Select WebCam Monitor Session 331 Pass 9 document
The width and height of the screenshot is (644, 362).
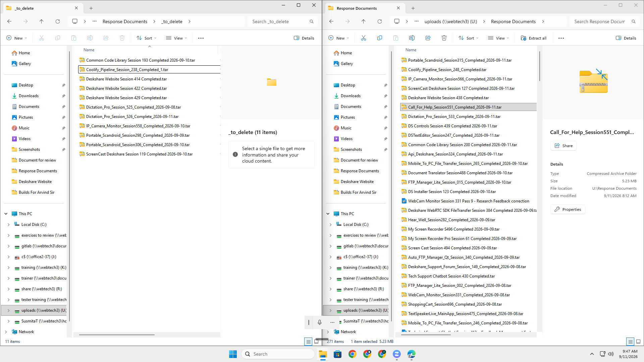tap(468, 201)
